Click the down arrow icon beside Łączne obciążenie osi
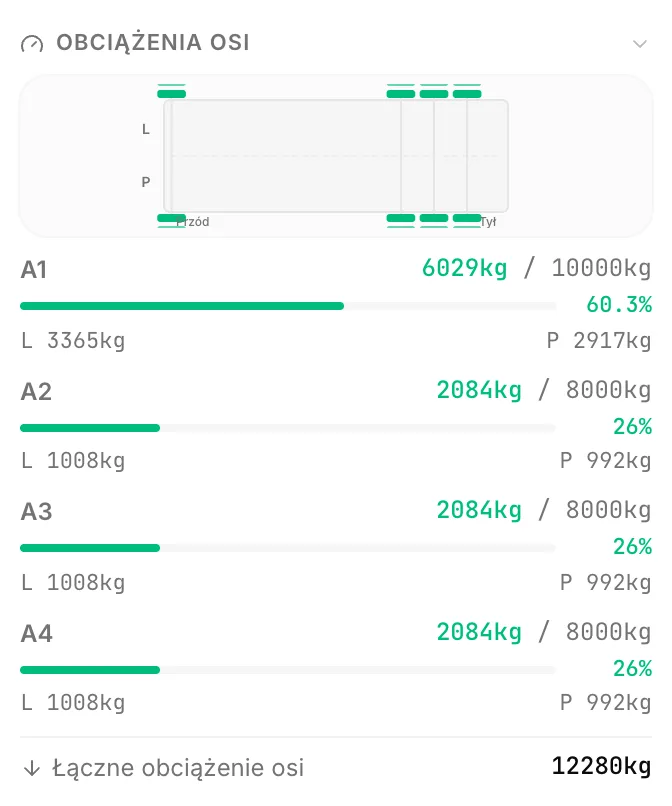Image resolution: width=672 pixels, height=806 pixels. click(32, 768)
